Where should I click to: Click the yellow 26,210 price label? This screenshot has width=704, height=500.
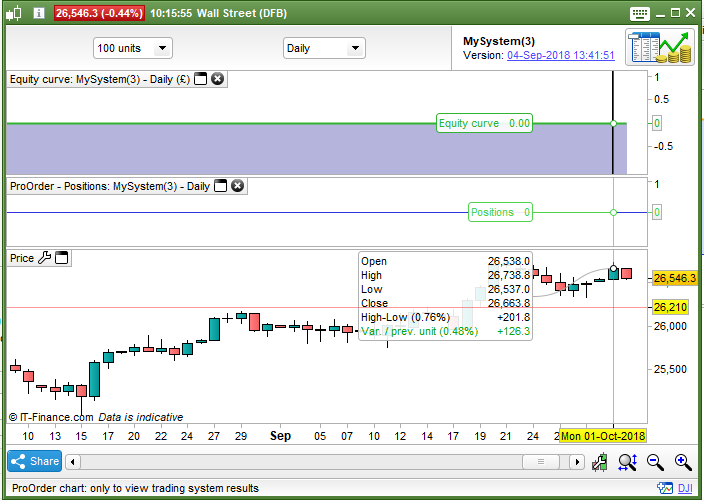click(670, 307)
